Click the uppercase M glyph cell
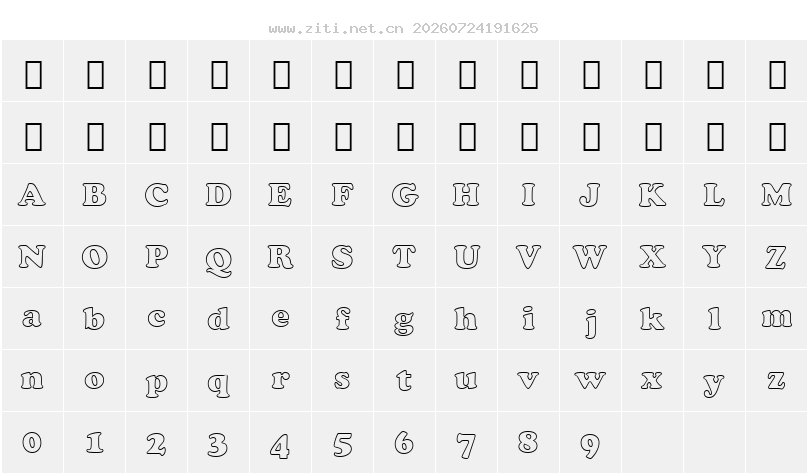The width and height of the screenshot is (808, 476). (x=777, y=195)
